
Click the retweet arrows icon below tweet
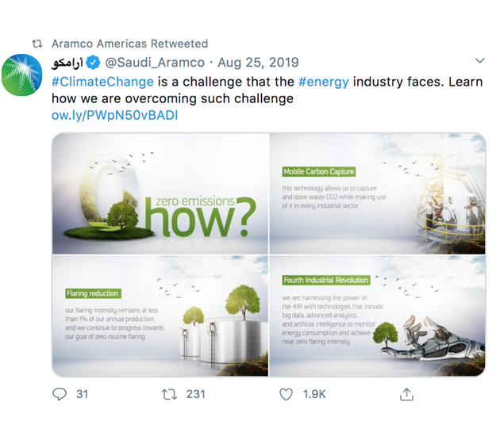169,394
